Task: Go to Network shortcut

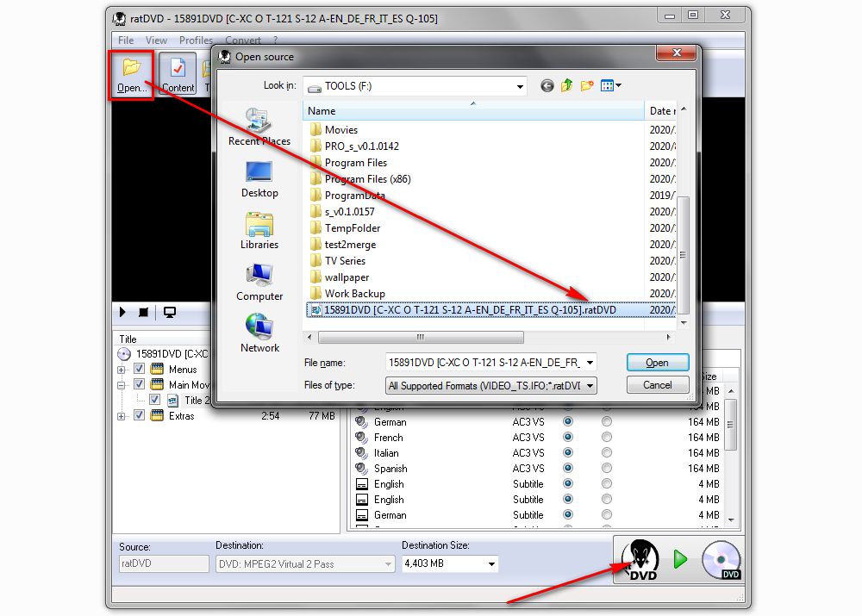Action: [259, 334]
